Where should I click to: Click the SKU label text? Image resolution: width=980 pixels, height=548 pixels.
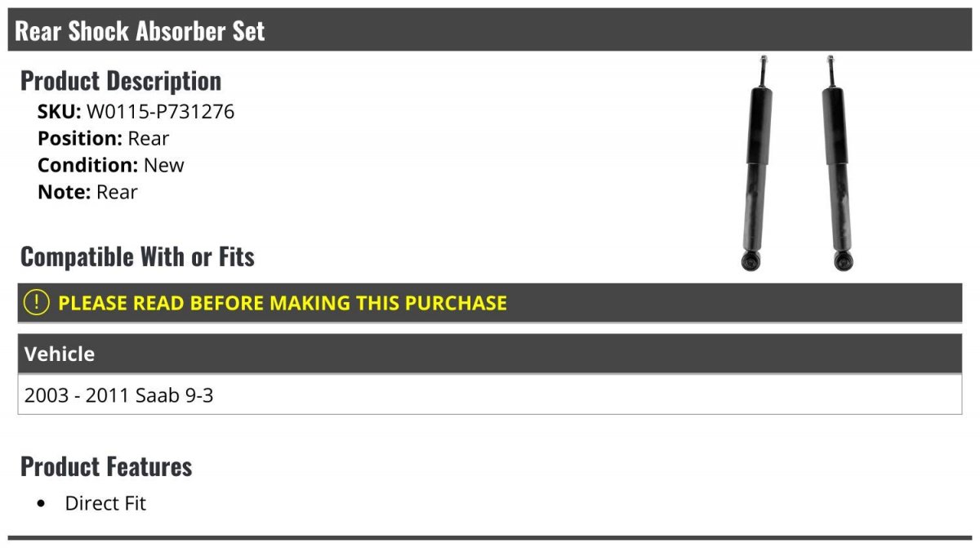click(x=60, y=112)
